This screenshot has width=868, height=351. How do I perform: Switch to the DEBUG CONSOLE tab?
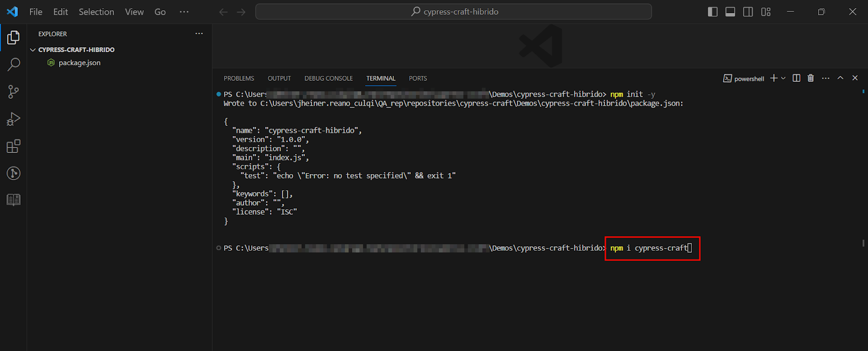329,79
